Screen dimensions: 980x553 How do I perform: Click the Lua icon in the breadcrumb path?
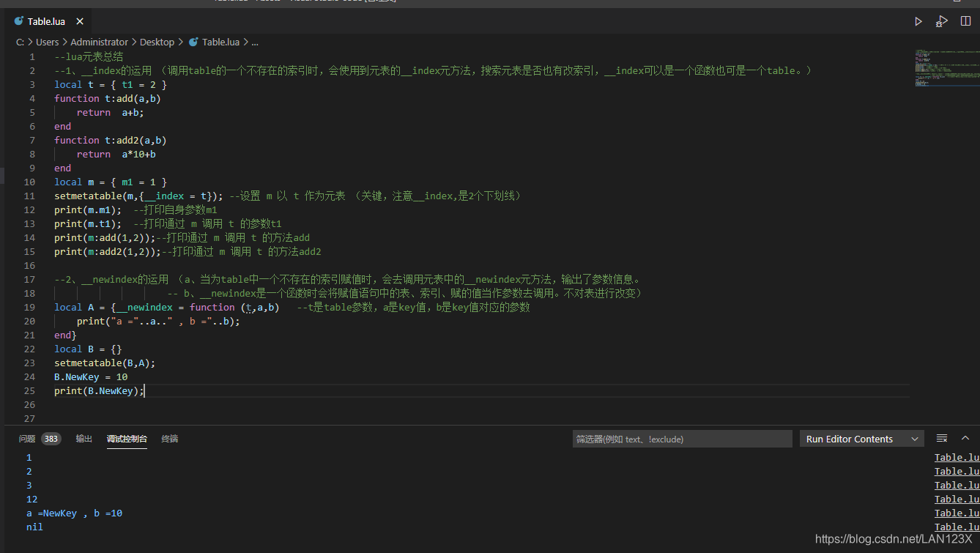(x=193, y=42)
